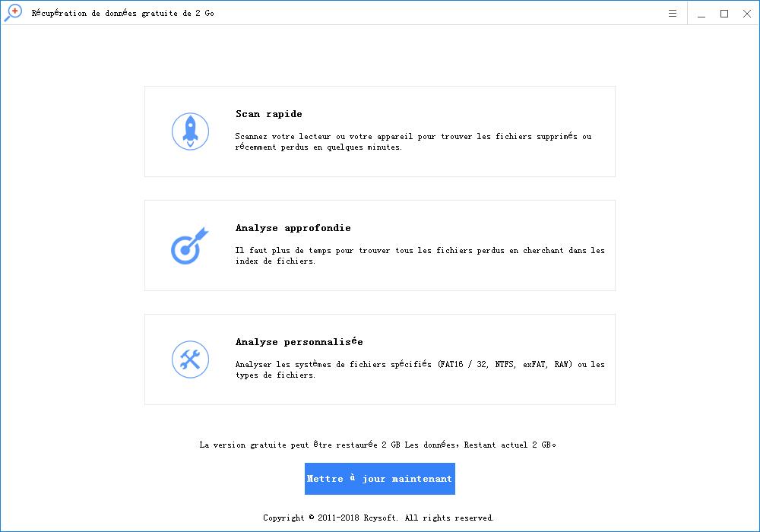Click the magnifier app logo in title bar
Screen dimensions: 760x532
coord(13,13)
